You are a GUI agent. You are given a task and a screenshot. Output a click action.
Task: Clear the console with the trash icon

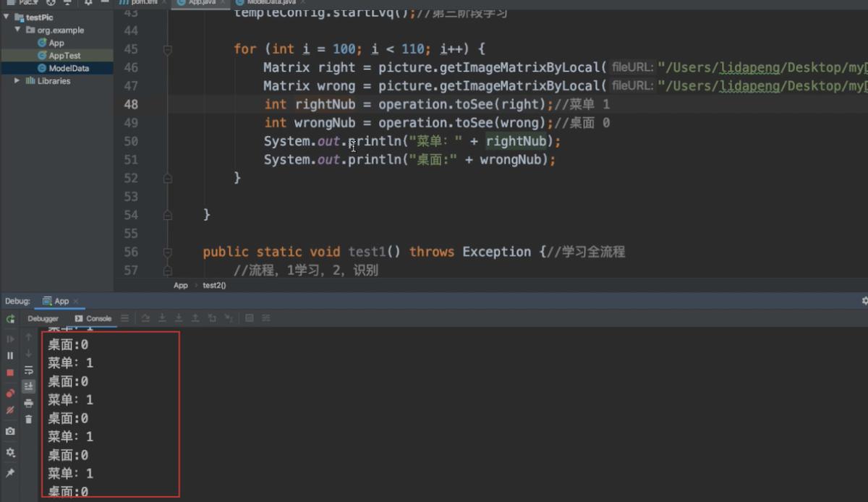tap(27, 419)
